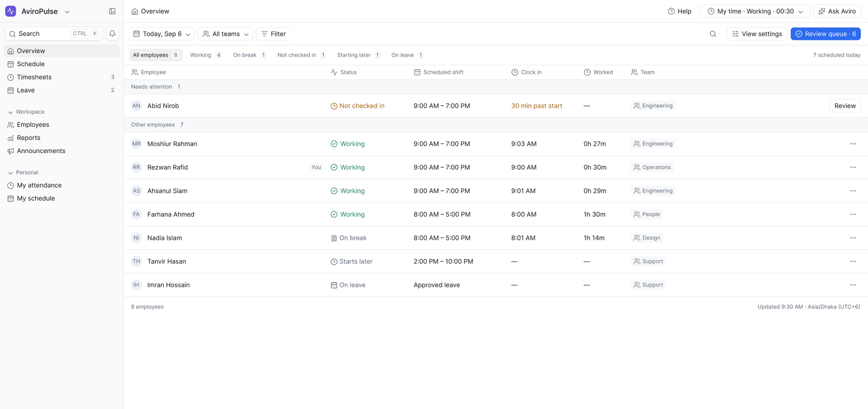
Task: Switch to the On break tab
Action: coord(250,55)
